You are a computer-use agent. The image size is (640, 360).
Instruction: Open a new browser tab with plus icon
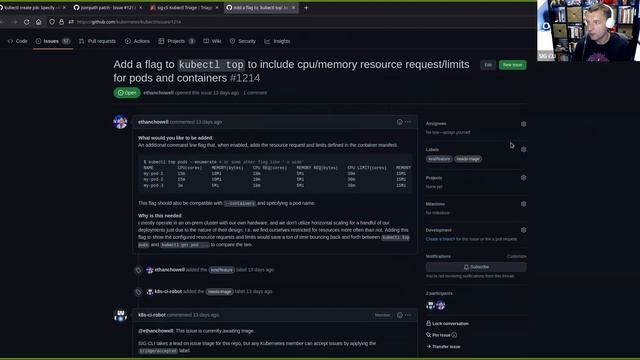[306, 8]
